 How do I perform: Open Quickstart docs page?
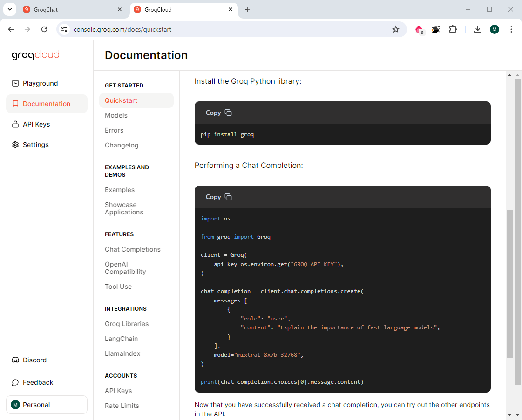point(136,100)
